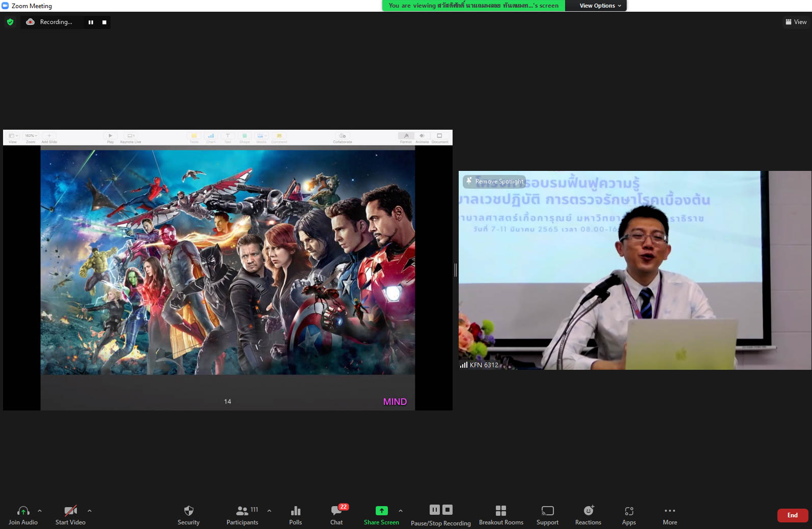Pause recording using top-left pause icon
This screenshot has height=529, width=812.
pyautogui.click(x=91, y=22)
